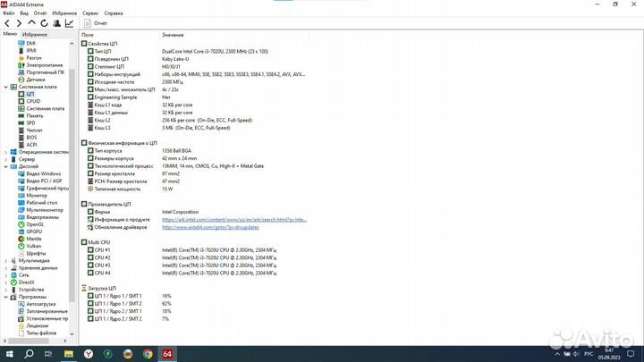Open the aidata64.com driver updates link

click(x=210, y=227)
